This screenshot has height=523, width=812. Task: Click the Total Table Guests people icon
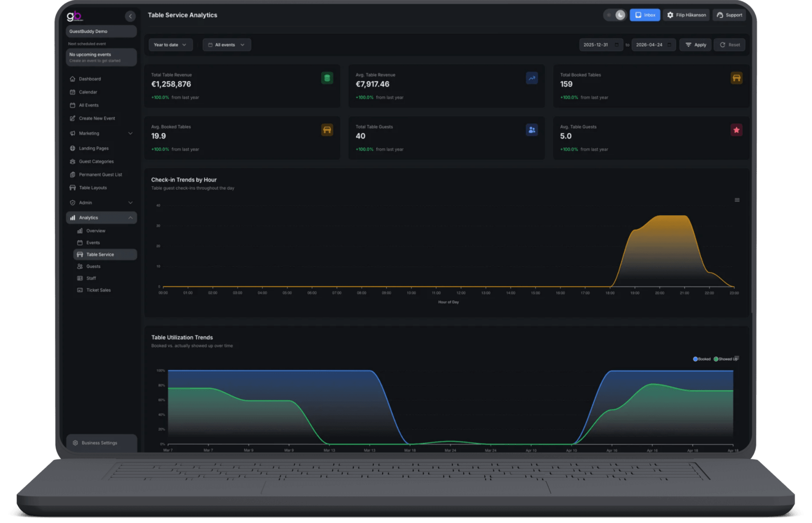pyautogui.click(x=532, y=130)
